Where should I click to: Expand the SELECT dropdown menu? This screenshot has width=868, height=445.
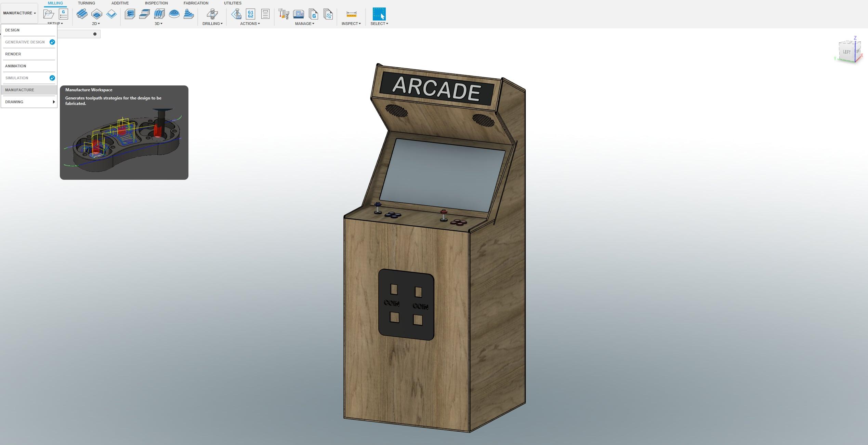click(379, 24)
